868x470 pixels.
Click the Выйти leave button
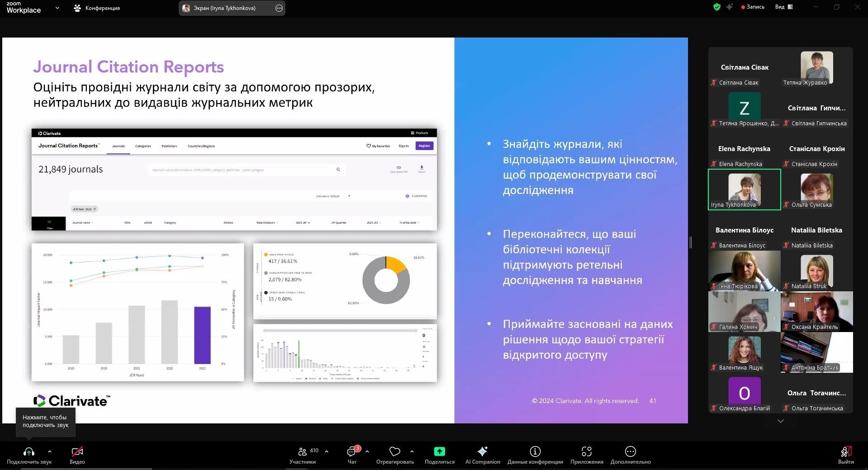point(846,455)
